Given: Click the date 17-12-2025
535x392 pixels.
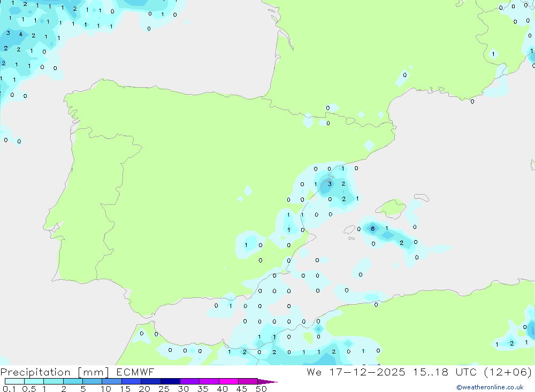Looking at the screenshot, I should coord(367,372).
